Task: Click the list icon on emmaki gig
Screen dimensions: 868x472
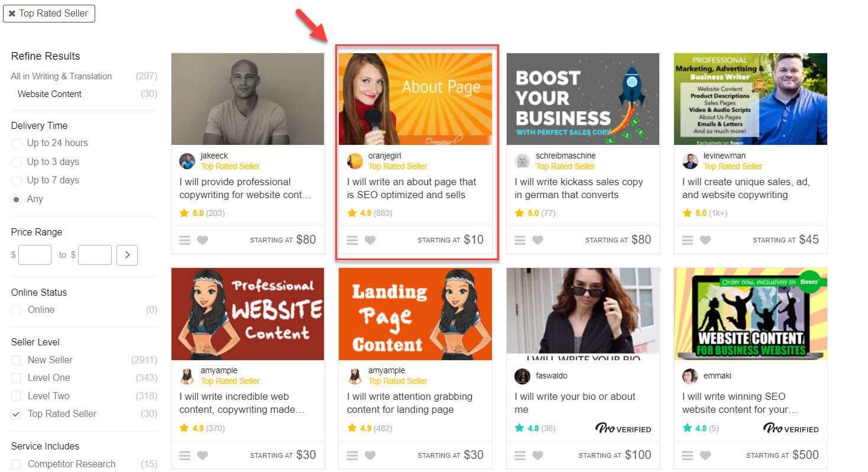Action: 687,455
